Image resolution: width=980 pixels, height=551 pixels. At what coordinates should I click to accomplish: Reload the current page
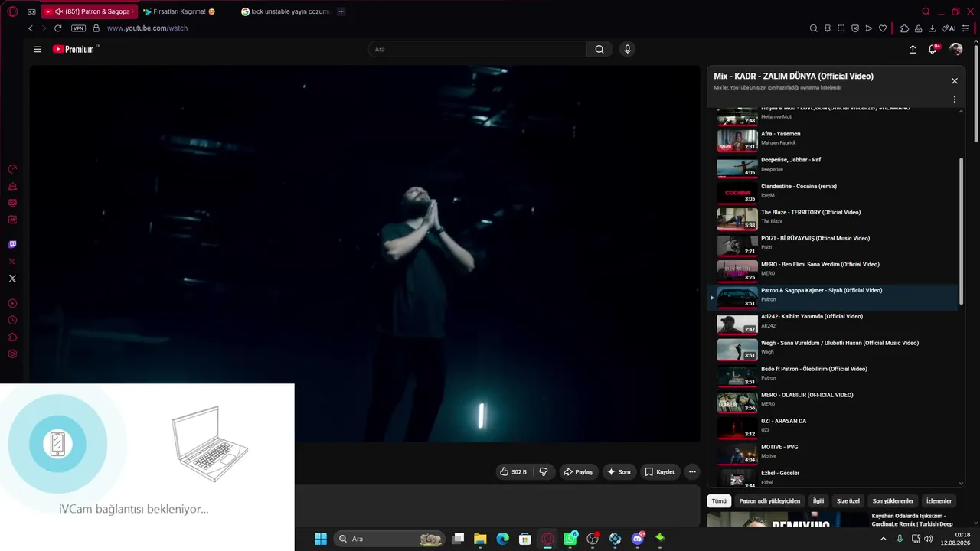tap(57, 28)
